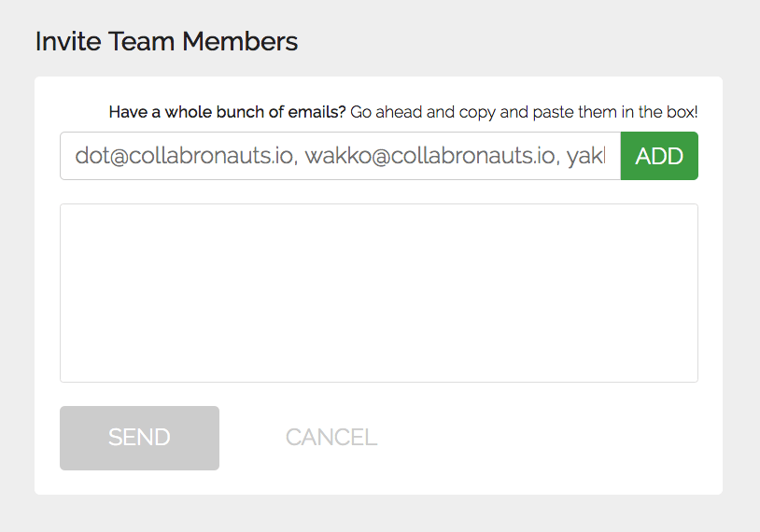The height and width of the screenshot is (532, 760).
Task: Select the Invite Team Members heading
Action: (166, 41)
